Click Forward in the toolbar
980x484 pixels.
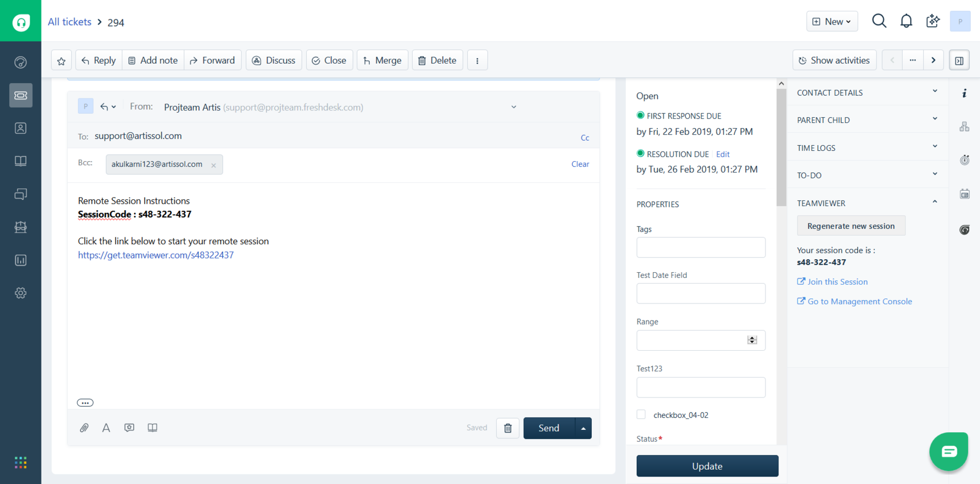(212, 60)
